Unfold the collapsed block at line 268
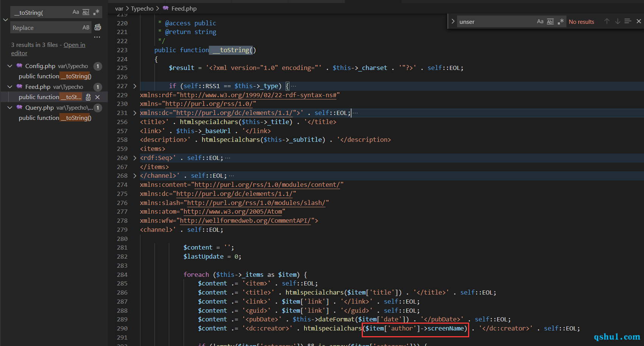 pos(135,176)
